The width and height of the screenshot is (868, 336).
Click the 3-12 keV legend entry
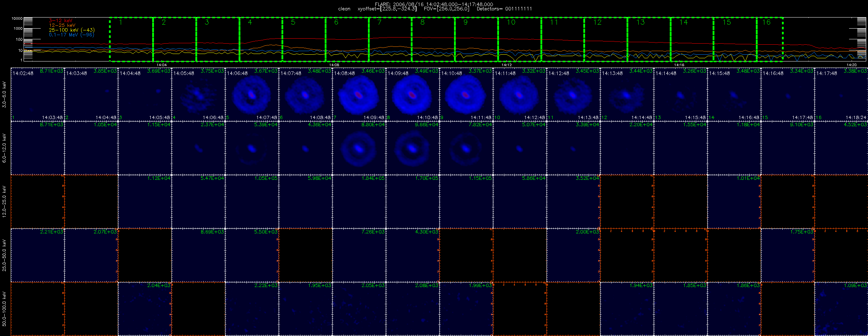click(x=60, y=21)
